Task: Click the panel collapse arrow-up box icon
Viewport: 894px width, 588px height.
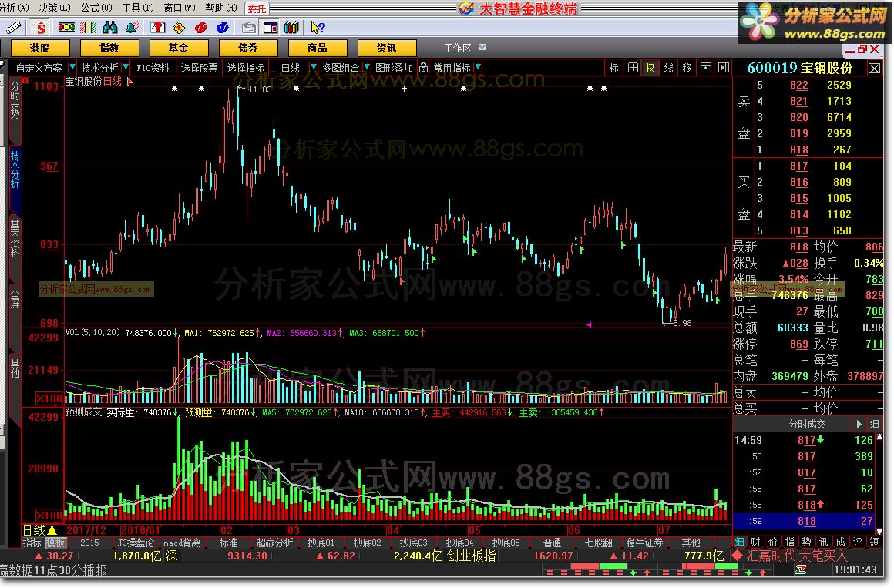Action: tap(706, 67)
